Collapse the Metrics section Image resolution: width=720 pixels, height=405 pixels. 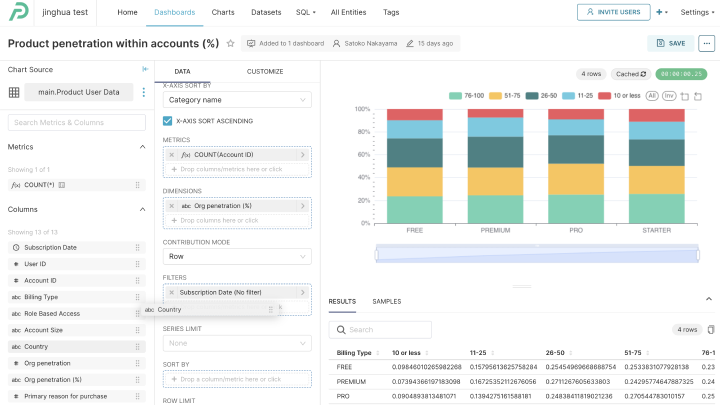coord(141,147)
